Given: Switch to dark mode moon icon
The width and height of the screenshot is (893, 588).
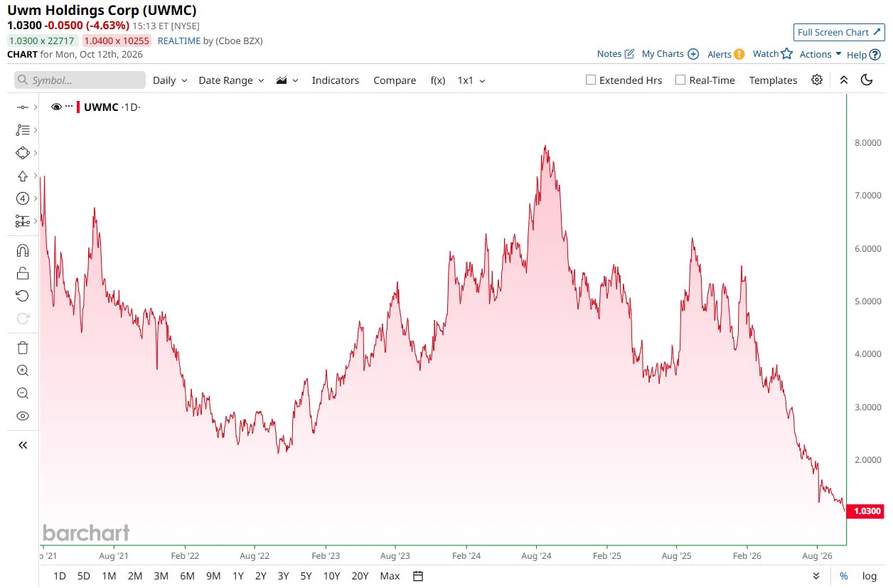Looking at the screenshot, I should coord(867,80).
